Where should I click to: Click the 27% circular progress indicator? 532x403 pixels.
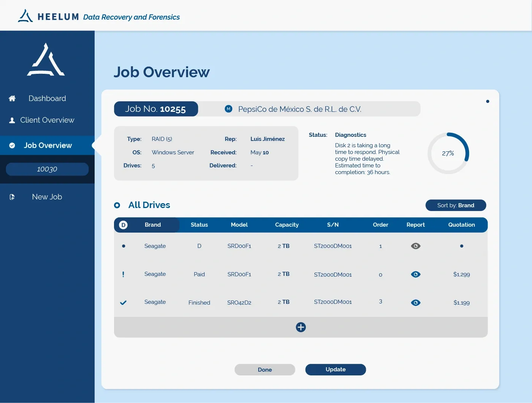(448, 153)
